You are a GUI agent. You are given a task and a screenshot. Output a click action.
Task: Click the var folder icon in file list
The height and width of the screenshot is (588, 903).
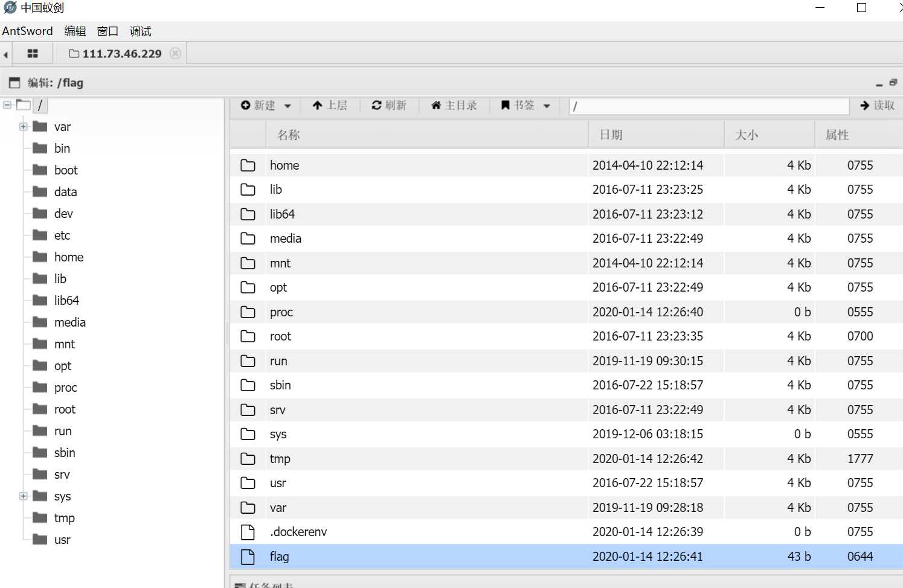(x=248, y=508)
